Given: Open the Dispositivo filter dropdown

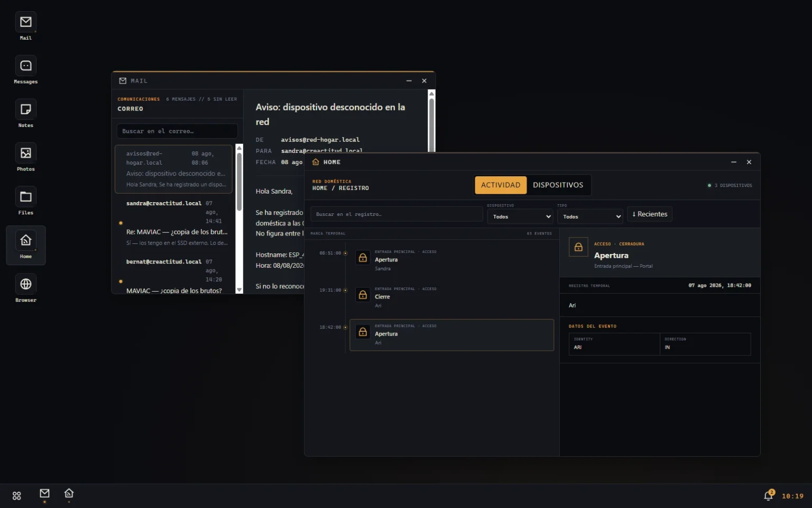Looking at the screenshot, I should coord(520,216).
